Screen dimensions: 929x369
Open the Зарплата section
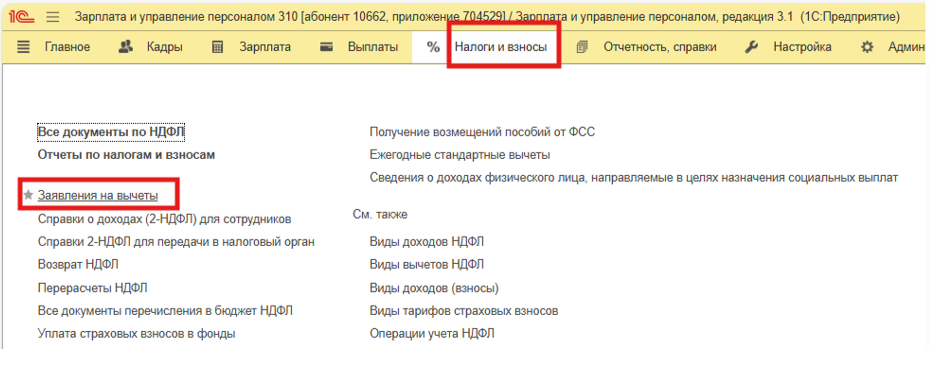(265, 47)
